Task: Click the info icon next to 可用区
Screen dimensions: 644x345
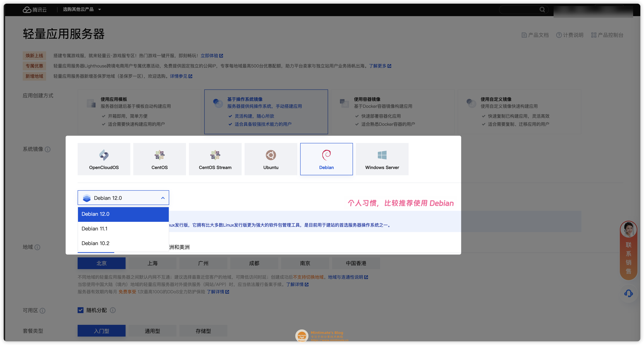Action: click(42, 311)
